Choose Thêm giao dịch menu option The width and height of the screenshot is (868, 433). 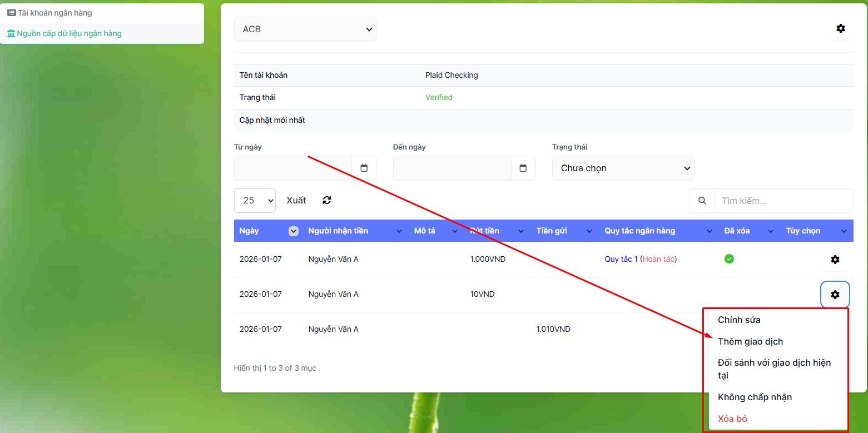click(750, 341)
